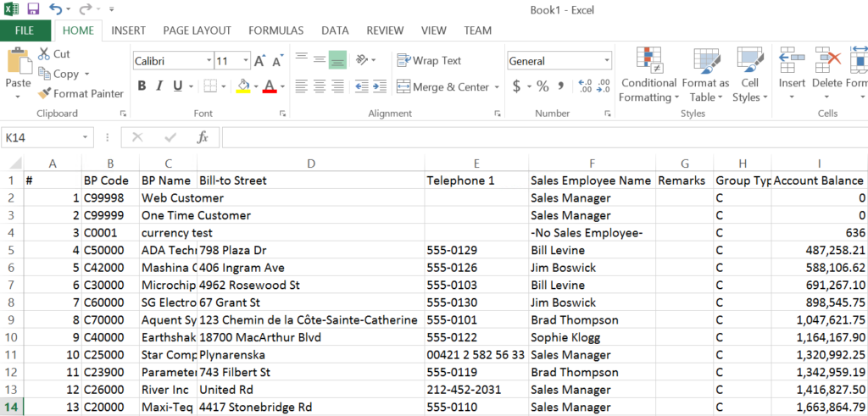This screenshot has height=416, width=868.
Task: Open Underline style dropdown arrow
Action: tap(191, 87)
